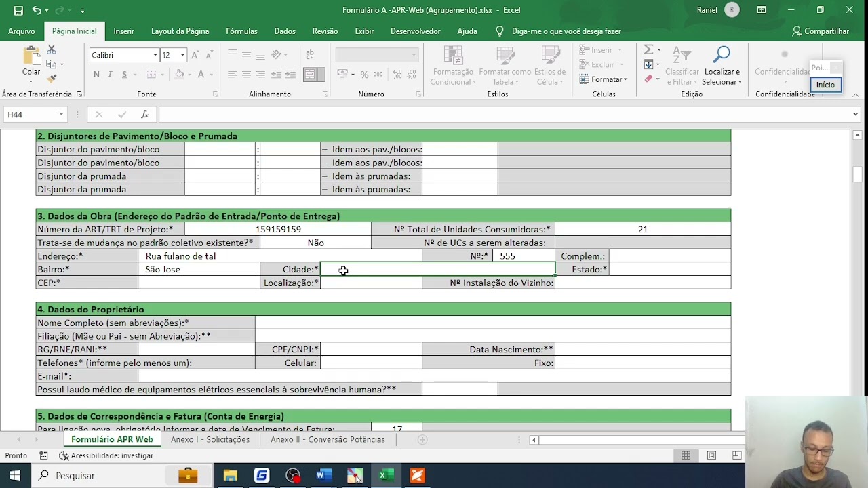Click Diga-me o que você deseja fazer
This screenshot has height=488, width=868.
coord(566,31)
